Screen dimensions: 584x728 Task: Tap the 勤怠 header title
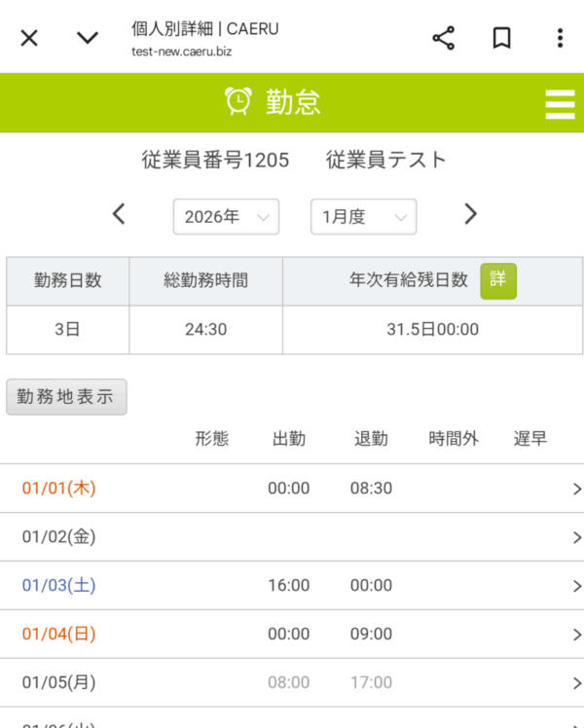pos(293,102)
